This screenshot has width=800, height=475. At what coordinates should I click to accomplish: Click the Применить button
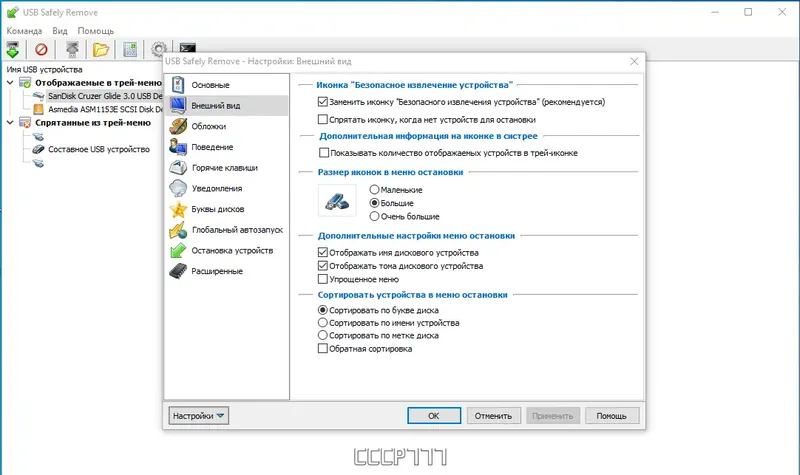[553, 416]
